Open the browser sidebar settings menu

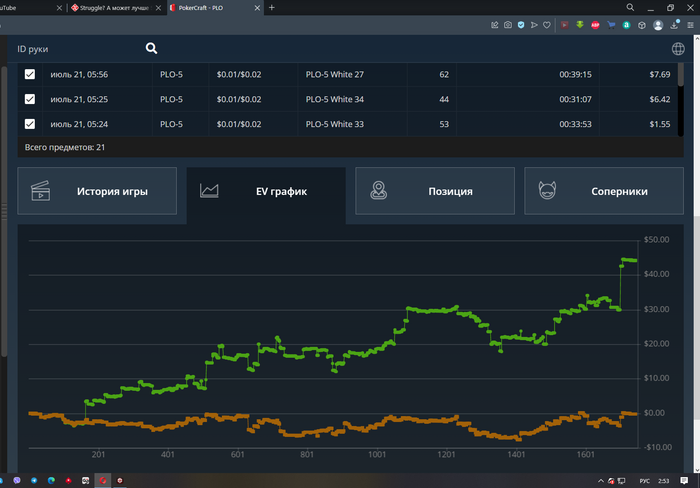[690, 24]
